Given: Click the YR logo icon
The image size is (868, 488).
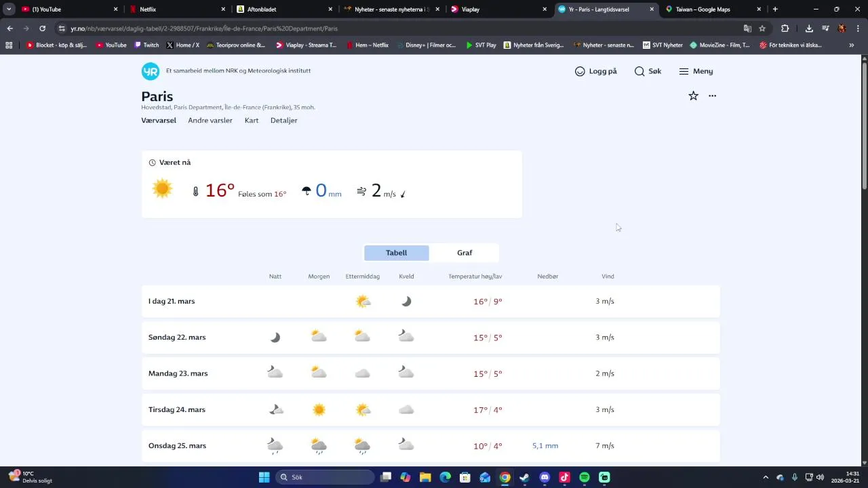Looking at the screenshot, I should pos(150,71).
